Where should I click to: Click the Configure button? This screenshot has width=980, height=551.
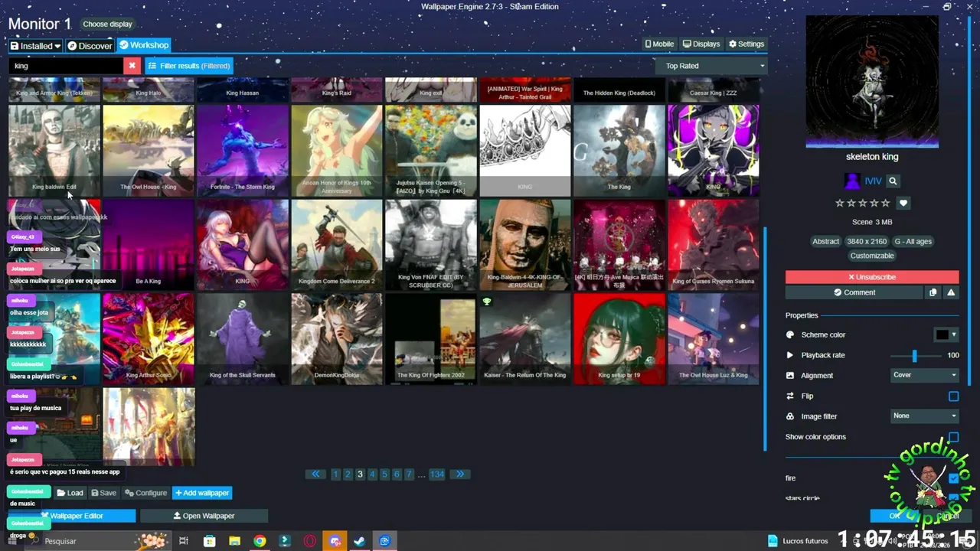point(145,494)
